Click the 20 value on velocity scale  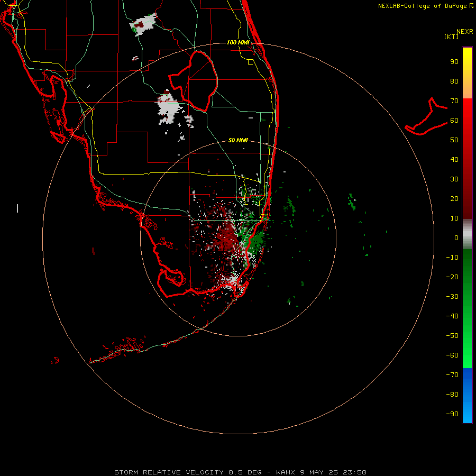[x=454, y=198]
